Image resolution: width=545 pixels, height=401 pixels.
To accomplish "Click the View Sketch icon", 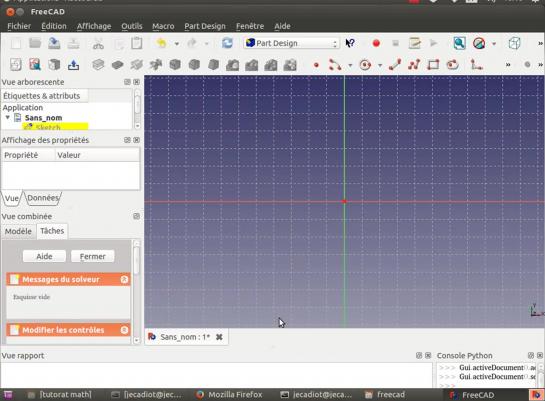I will tap(35, 65).
